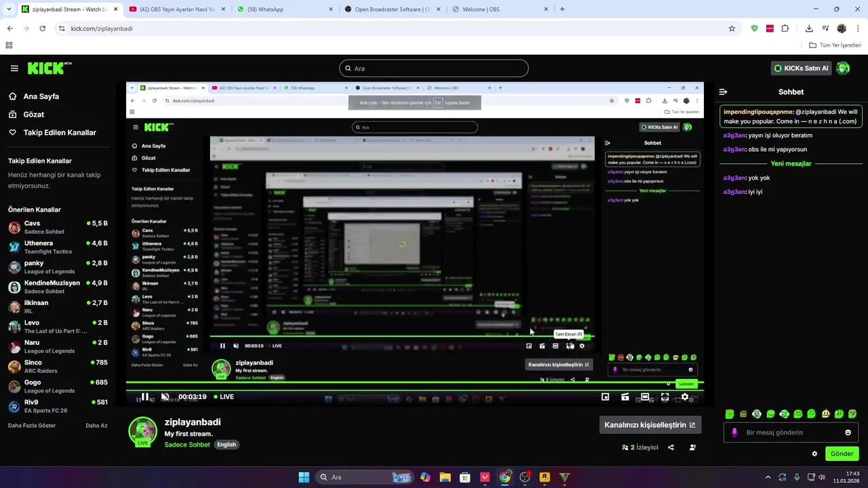Open Chrome downloads
Viewport: 868px width, 488px height.
pyautogui.click(x=809, y=28)
